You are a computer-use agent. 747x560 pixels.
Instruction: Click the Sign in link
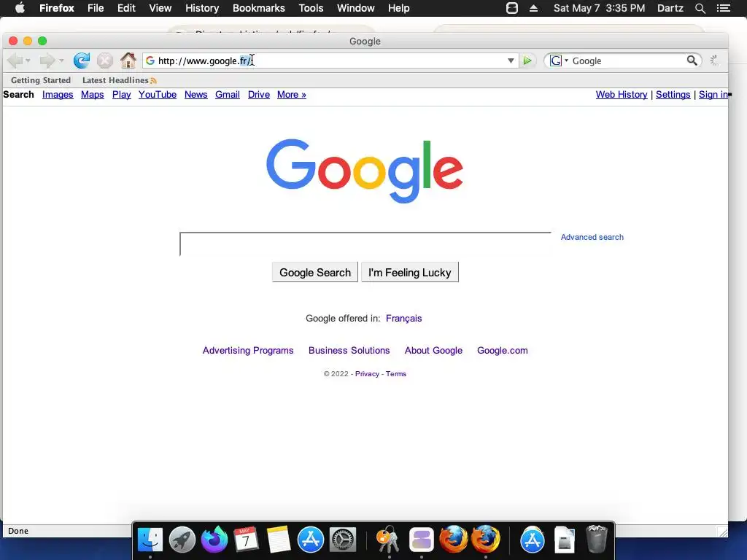tap(713, 95)
